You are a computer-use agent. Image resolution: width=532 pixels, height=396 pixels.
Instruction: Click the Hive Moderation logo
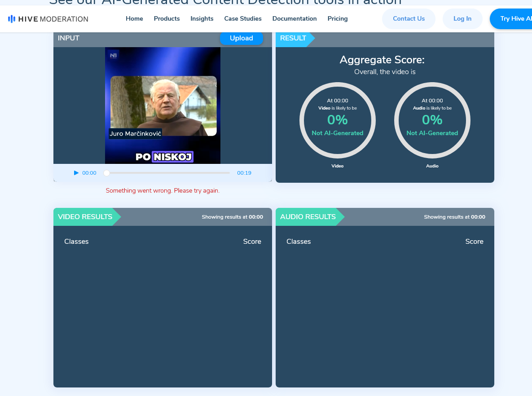pyautogui.click(x=48, y=19)
